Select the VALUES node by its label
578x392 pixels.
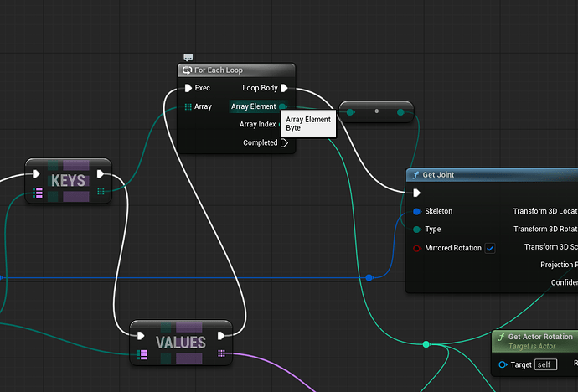pos(181,343)
